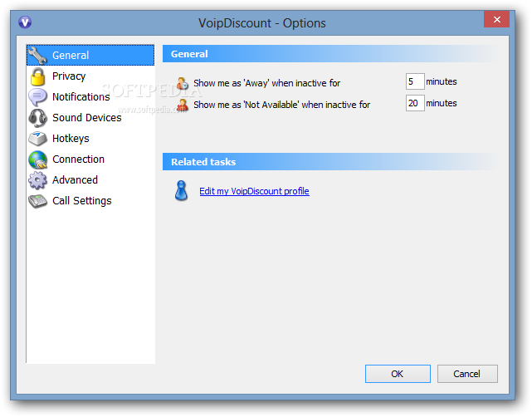Click the Not Available status user icon
532x417 pixels.
click(183, 105)
